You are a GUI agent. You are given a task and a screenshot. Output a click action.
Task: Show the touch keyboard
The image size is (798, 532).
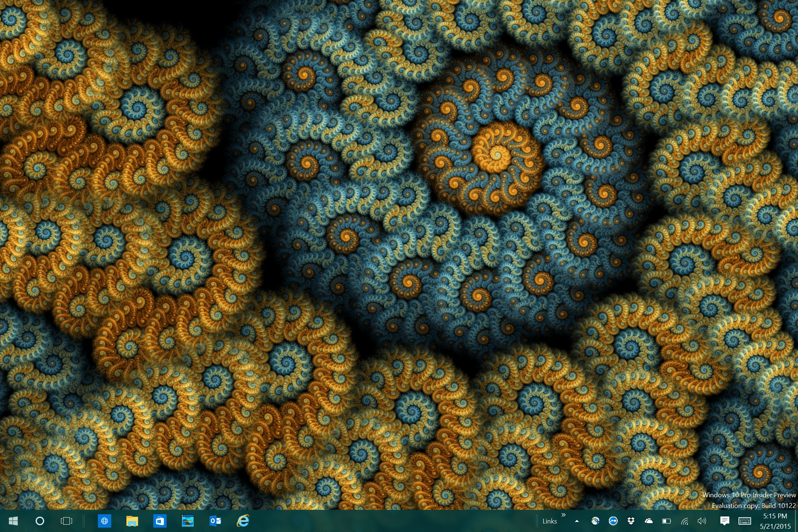tap(745, 521)
